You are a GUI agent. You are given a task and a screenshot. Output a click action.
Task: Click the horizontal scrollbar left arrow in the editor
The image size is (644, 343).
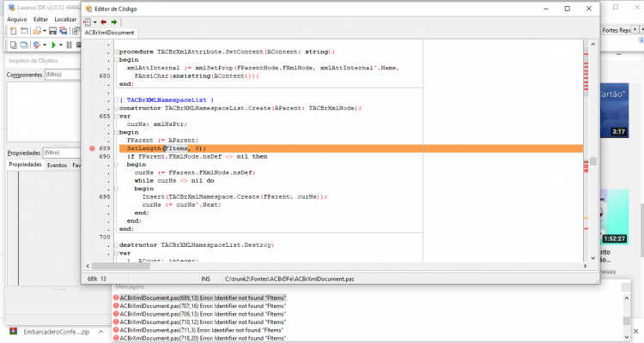[x=88, y=266]
